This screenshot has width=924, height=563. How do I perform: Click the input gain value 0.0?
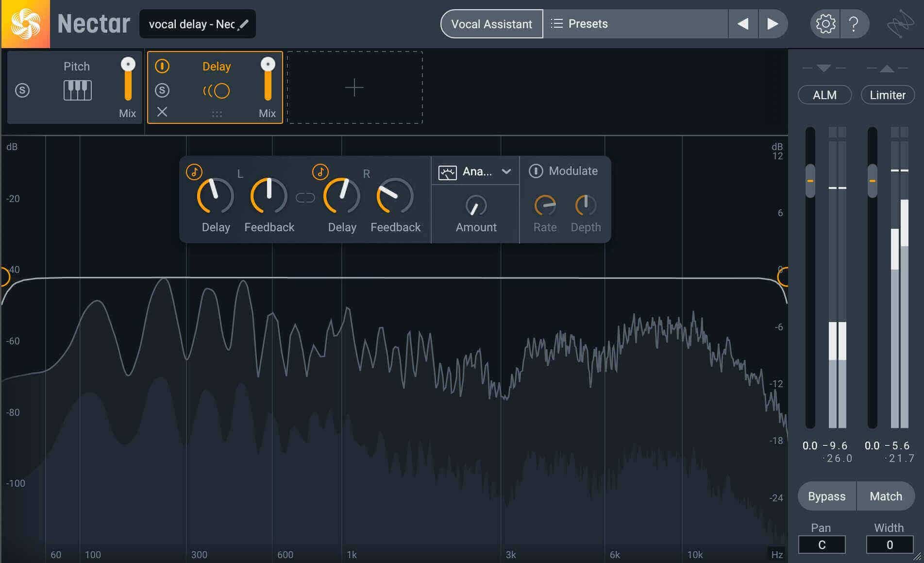810,445
